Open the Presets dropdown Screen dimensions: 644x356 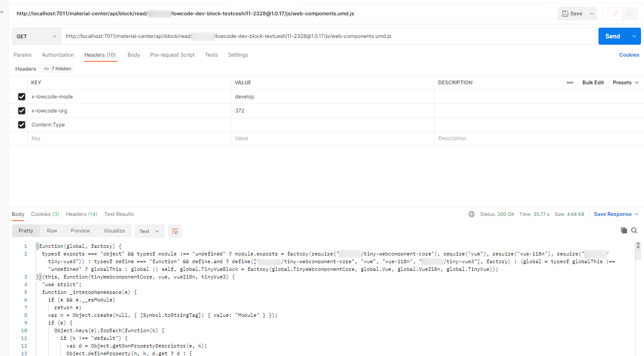625,82
